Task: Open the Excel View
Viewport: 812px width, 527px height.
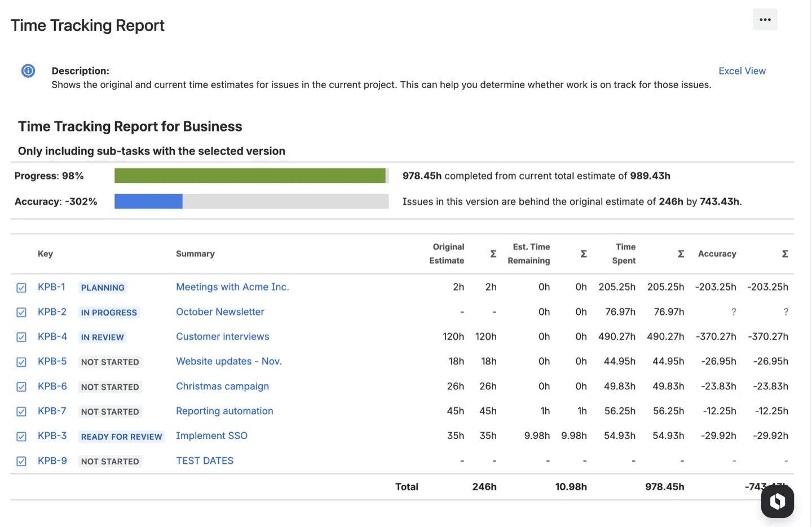Action: [742, 71]
